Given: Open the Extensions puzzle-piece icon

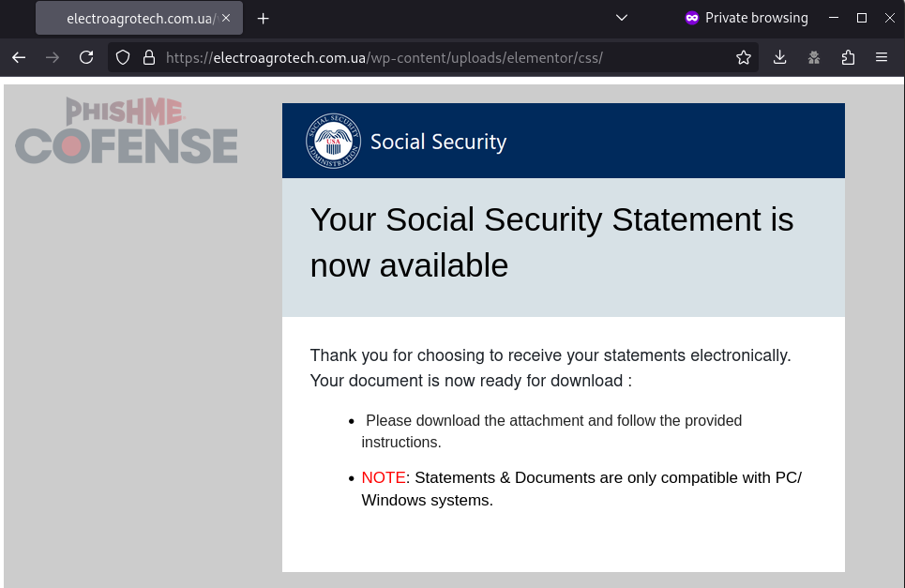Looking at the screenshot, I should point(848,57).
